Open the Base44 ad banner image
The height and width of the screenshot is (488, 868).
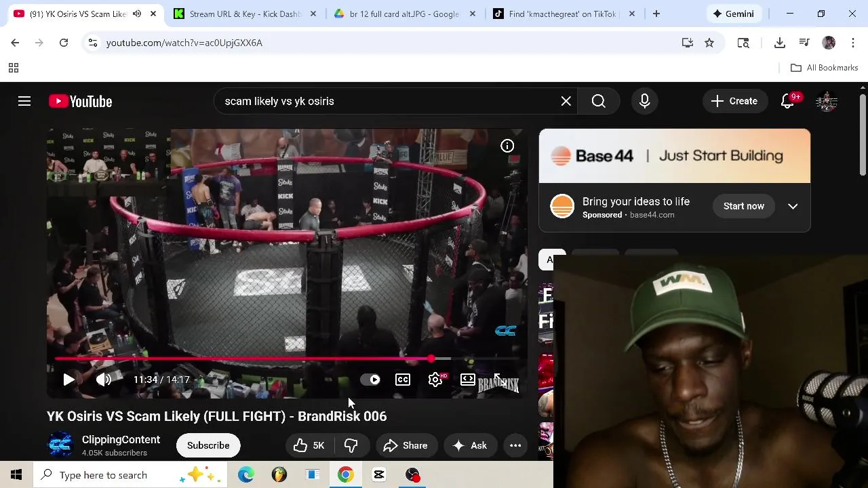coord(675,156)
